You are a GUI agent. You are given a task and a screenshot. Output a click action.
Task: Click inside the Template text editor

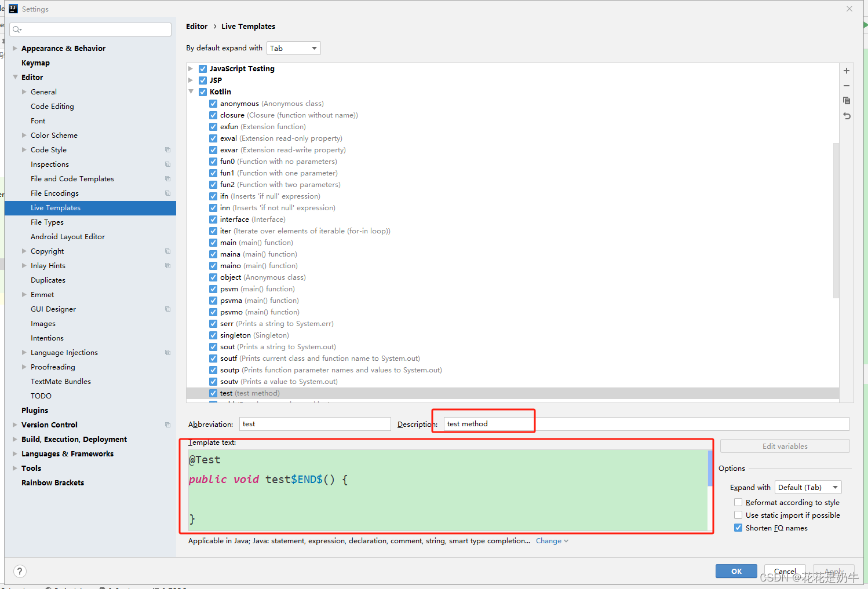click(x=448, y=490)
